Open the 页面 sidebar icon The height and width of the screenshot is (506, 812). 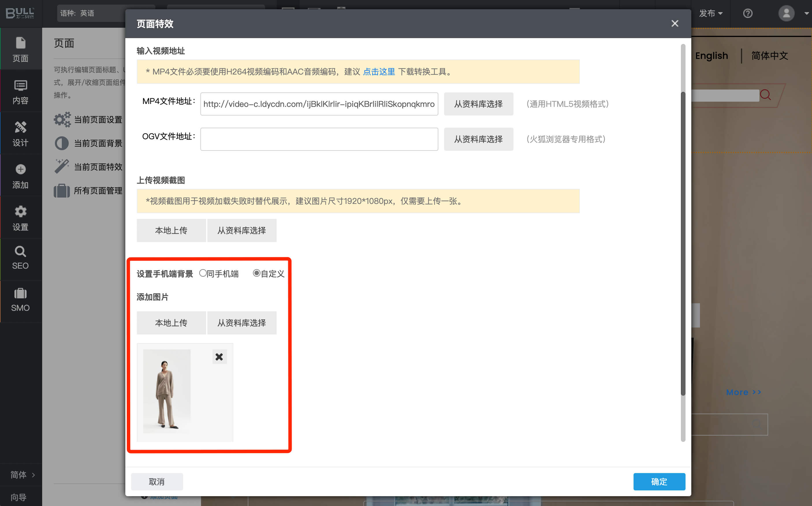(x=21, y=43)
